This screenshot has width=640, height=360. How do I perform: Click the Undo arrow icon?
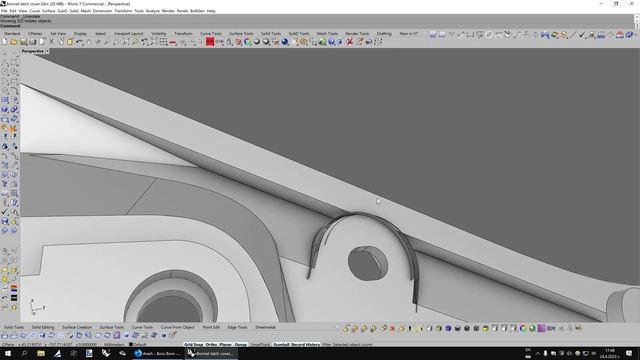[80, 42]
